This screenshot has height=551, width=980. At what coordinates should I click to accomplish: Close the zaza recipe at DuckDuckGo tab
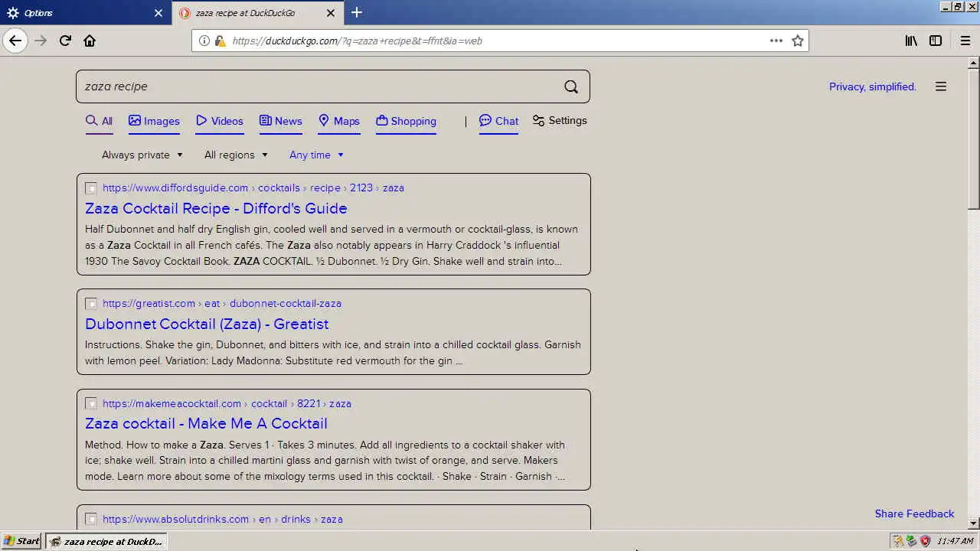coord(330,13)
